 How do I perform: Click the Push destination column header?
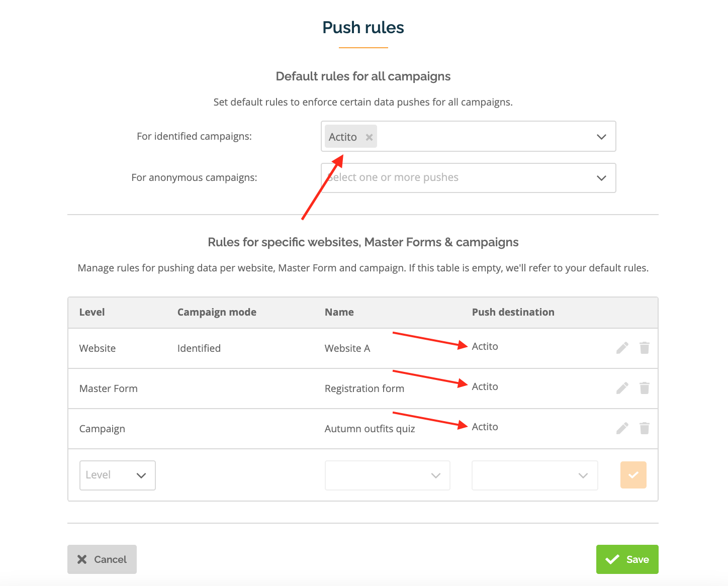513,312
